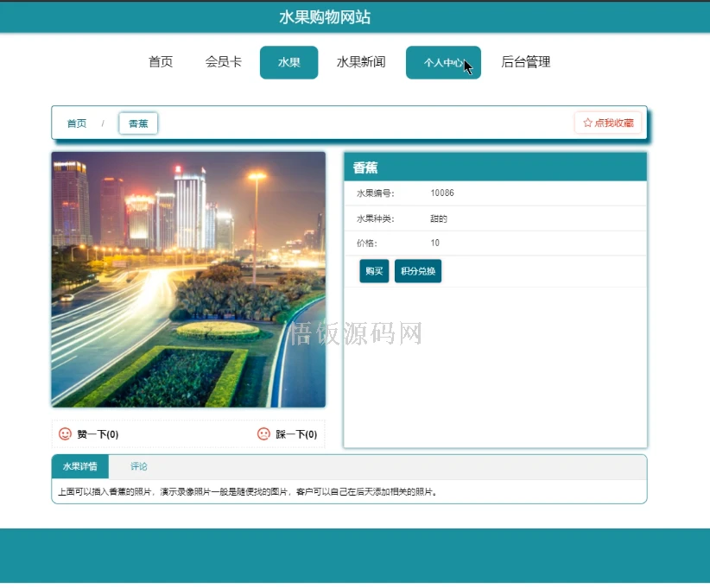Click the banana product photo
This screenshot has height=588, width=710.
pos(188,278)
